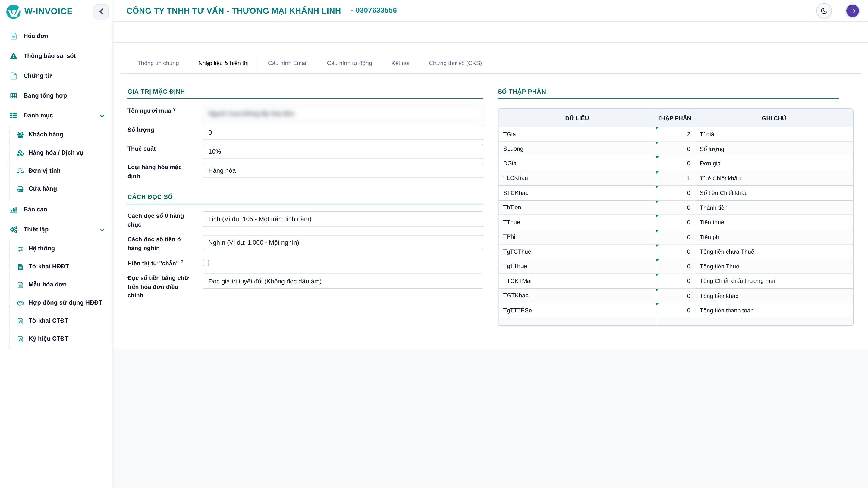Open the Cấu hình tự động tab
The width and height of the screenshot is (868, 488).
pos(349,63)
